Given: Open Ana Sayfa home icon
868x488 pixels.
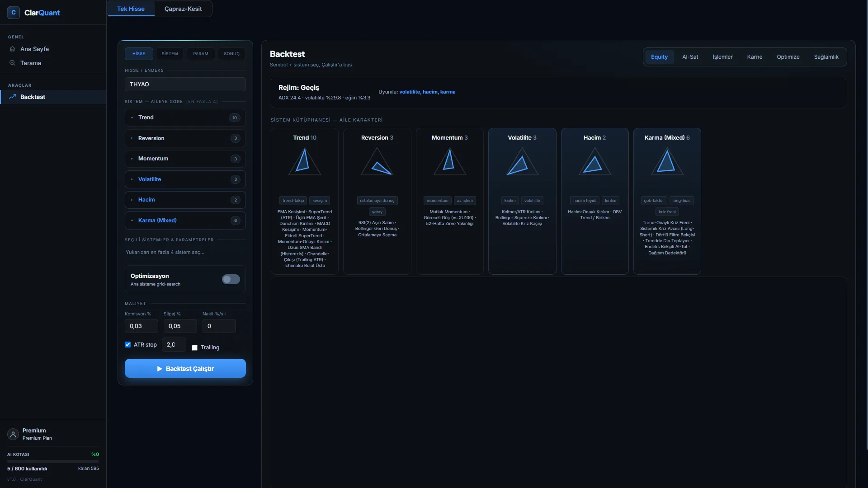Looking at the screenshot, I should pos(13,49).
